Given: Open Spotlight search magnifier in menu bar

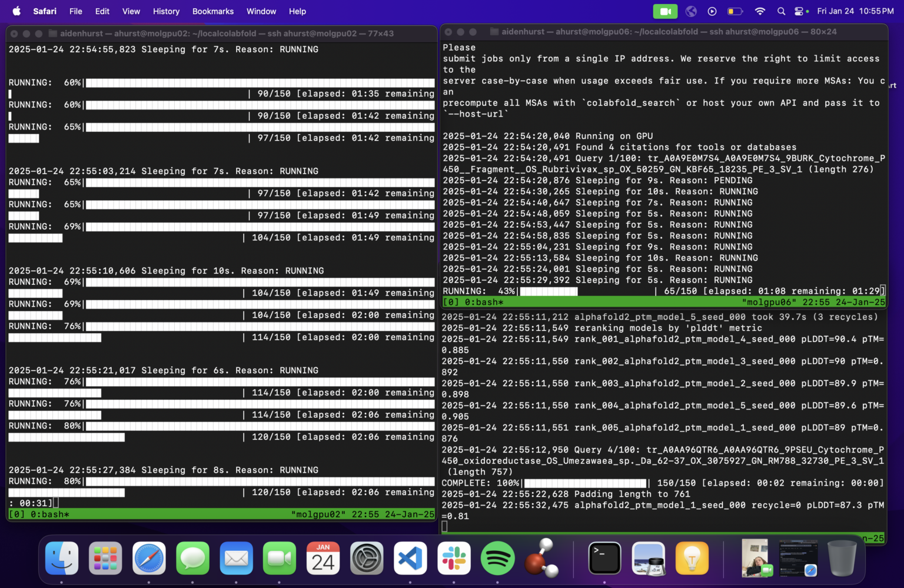Looking at the screenshot, I should tap(781, 11).
